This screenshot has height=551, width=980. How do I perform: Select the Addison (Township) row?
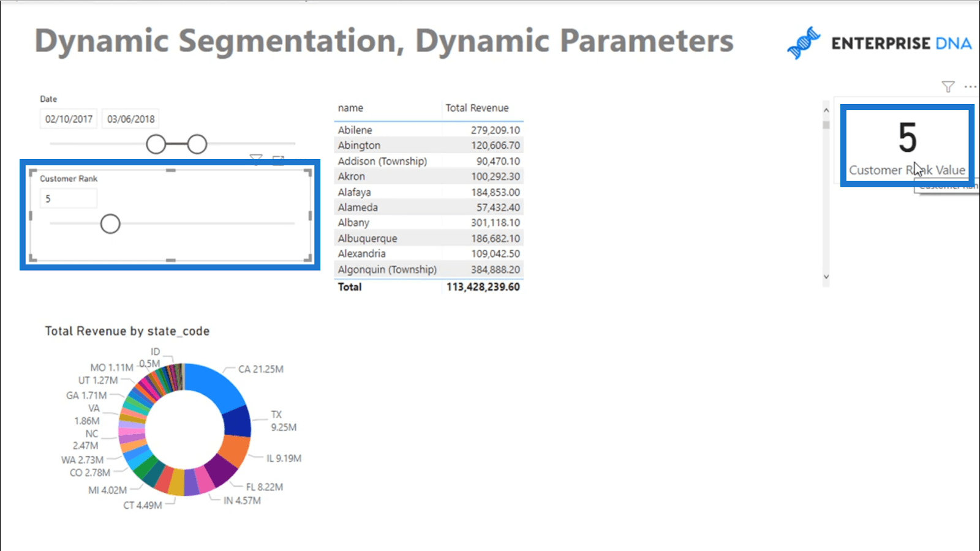pos(429,161)
